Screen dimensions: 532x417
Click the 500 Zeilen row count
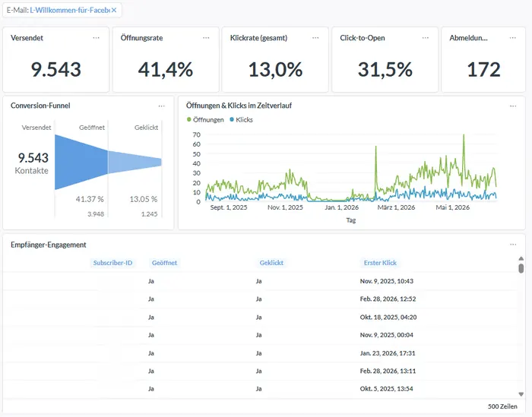[x=502, y=406]
